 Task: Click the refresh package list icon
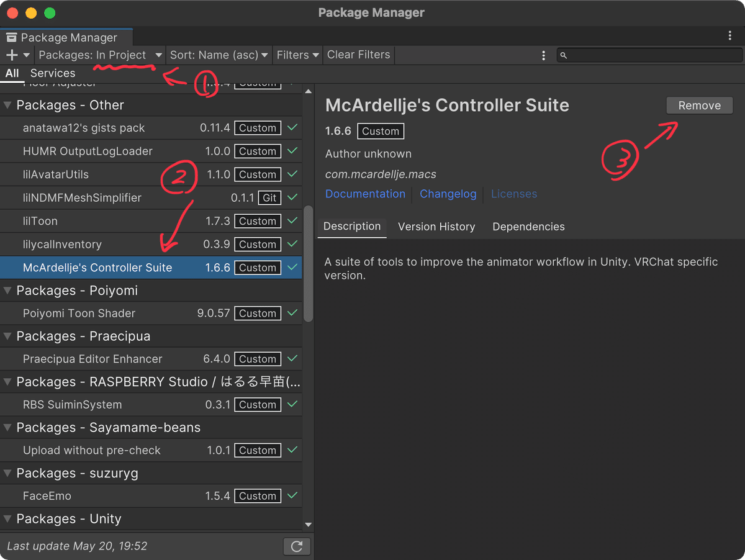tap(297, 546)
